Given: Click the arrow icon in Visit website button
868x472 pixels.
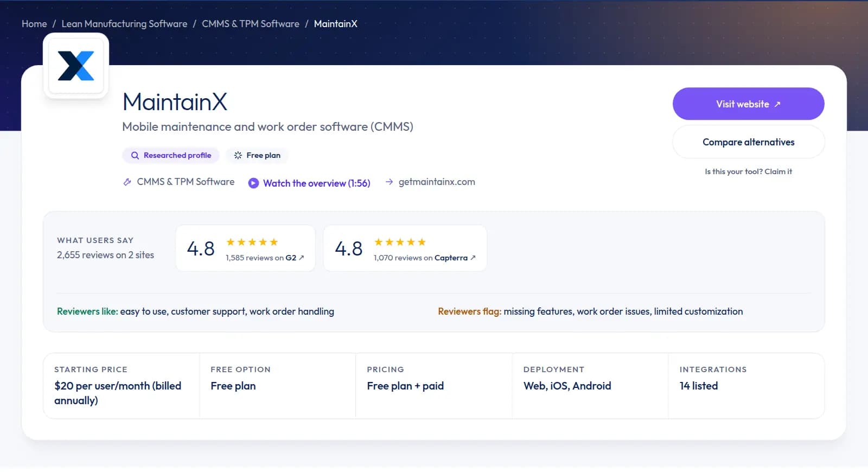Looking at the screenshot, I should [x=777, y=104].
